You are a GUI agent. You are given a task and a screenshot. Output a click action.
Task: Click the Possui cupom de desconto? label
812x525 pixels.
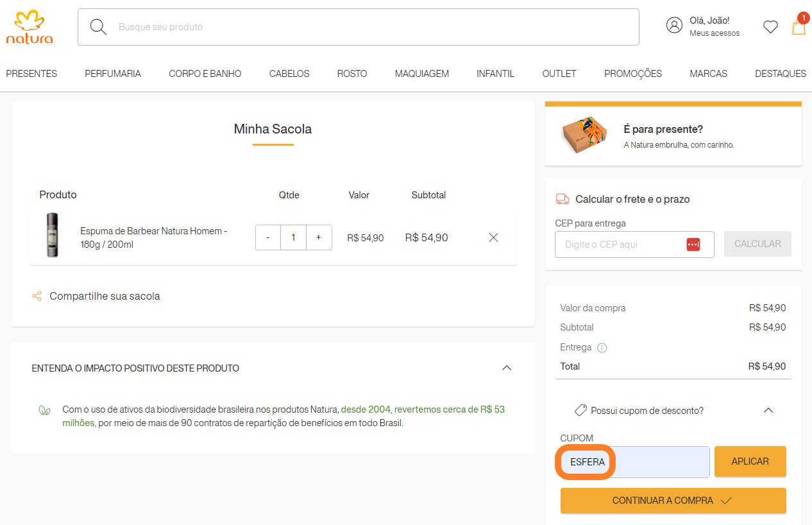(647, 410)
